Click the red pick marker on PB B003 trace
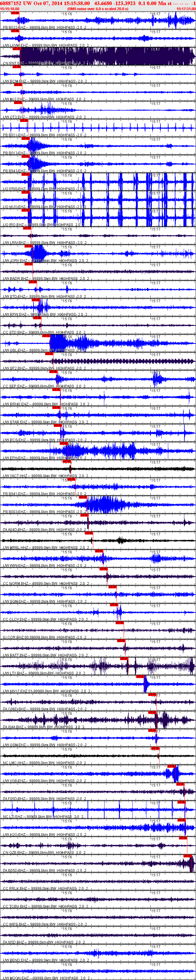The image size is (196, 980). pyautogui.click(x=83, y=497)
